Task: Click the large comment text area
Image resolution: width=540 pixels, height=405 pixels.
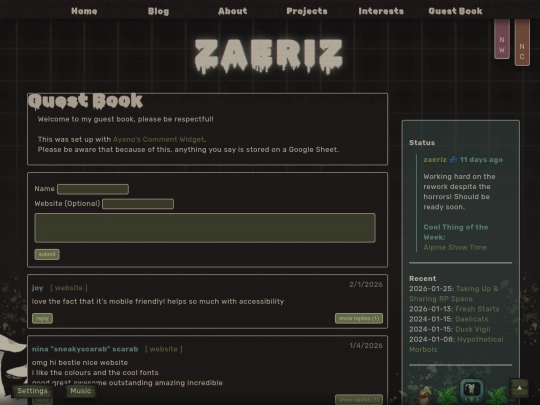Action: tap(205, 228)
